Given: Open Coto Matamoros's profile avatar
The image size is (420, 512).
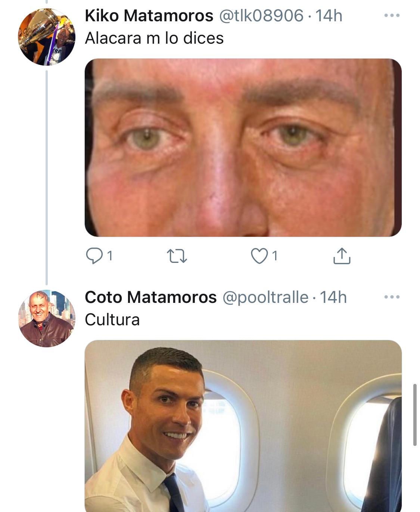Looking at the screenshot, I should [46, 319].
